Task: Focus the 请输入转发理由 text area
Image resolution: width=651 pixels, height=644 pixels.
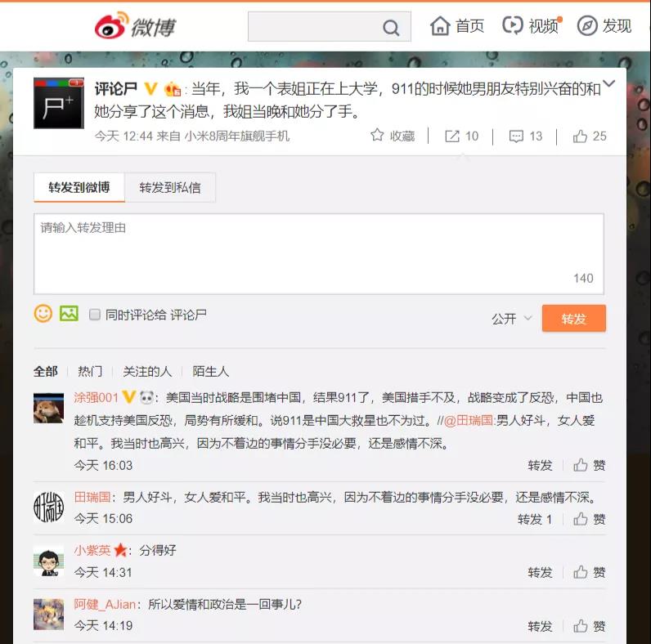Action: (x=318, y=254)
